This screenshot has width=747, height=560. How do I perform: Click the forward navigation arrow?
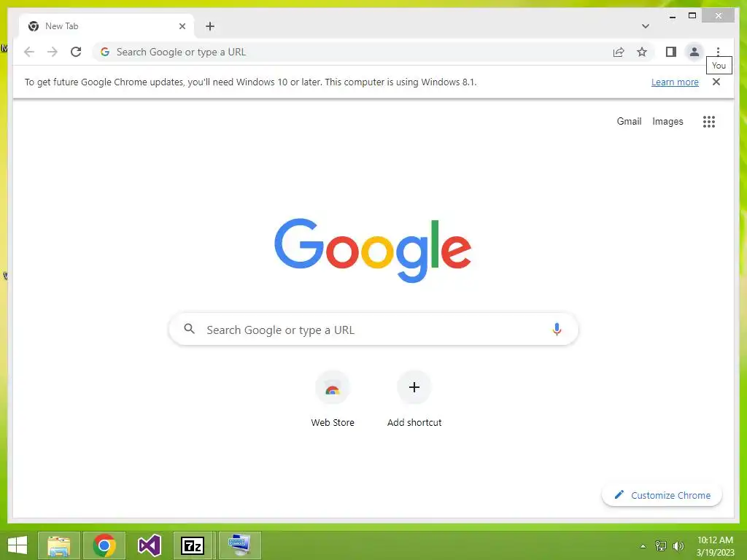[x=53, y=52]
